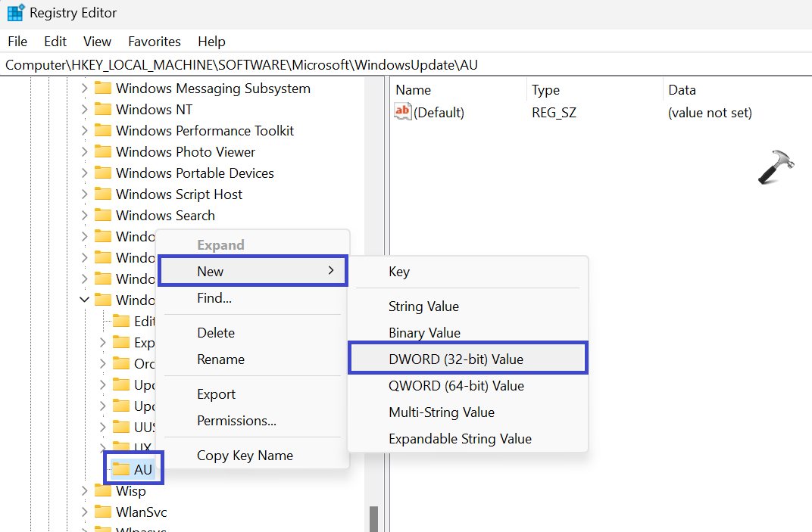Click the Windows Search folder icon
Viewport: 812px width, 532px height.
[x=103, y=216]
